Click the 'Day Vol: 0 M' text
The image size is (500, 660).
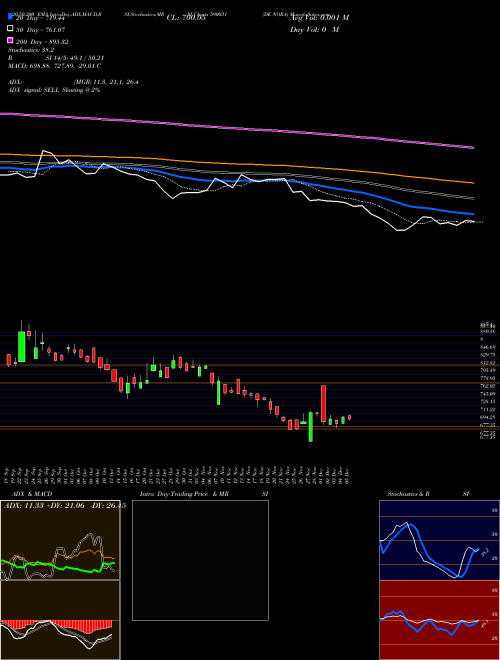pos(314,30)
